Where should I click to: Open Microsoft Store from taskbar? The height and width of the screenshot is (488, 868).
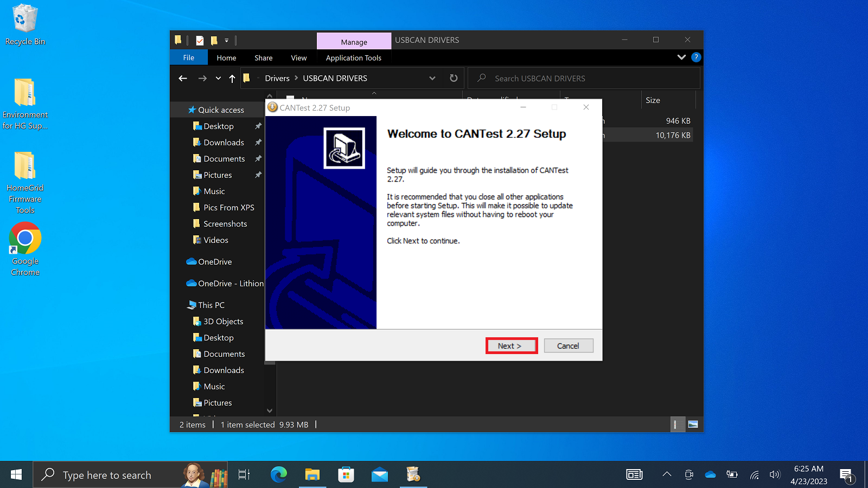[x=346, y=474]
